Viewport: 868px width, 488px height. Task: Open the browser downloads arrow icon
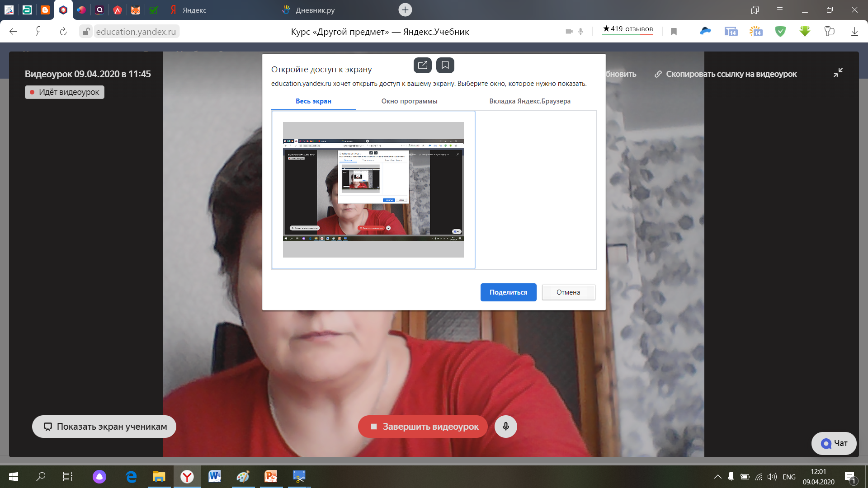854,32
